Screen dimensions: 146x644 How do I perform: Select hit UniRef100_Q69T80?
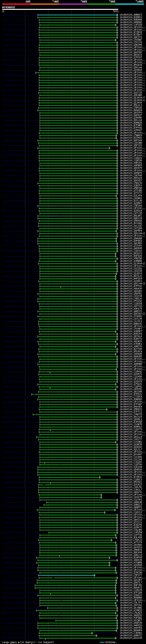(131, 53)
